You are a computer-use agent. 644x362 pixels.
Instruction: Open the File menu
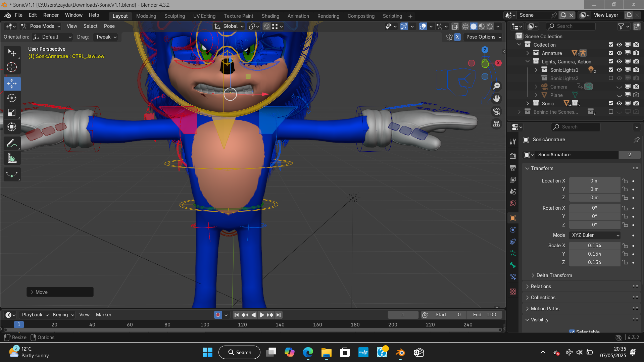18,15
